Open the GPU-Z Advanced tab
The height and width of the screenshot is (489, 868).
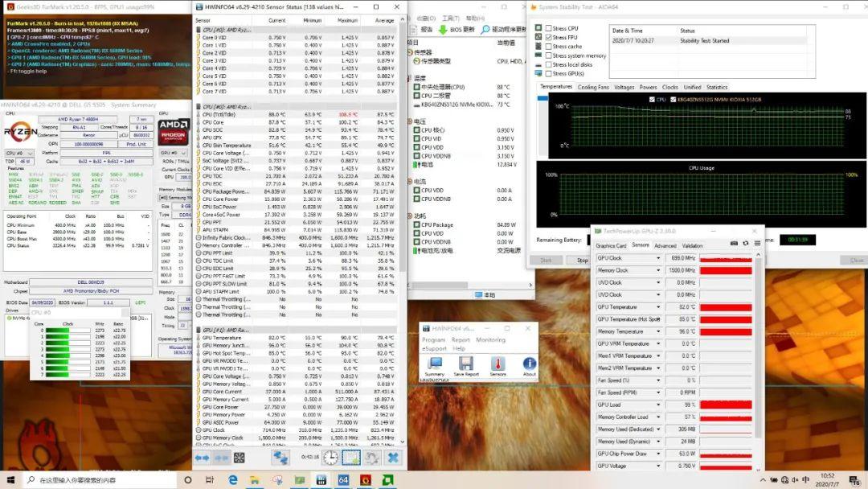[665, 245]
